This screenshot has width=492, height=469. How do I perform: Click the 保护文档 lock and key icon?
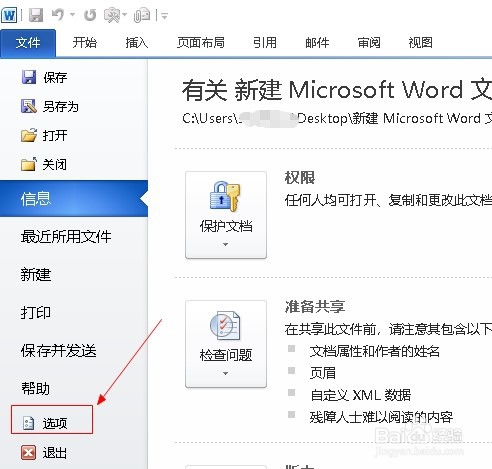coord(225,196)
